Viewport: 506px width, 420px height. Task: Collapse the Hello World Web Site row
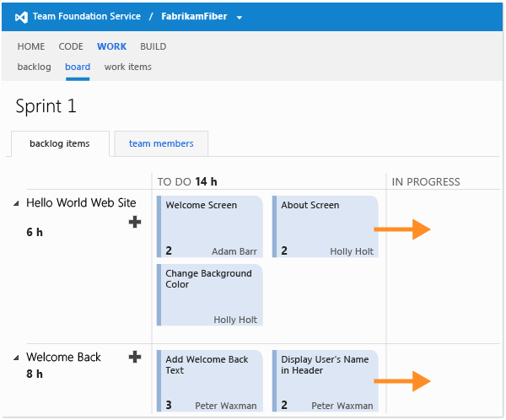coord(17,203)
